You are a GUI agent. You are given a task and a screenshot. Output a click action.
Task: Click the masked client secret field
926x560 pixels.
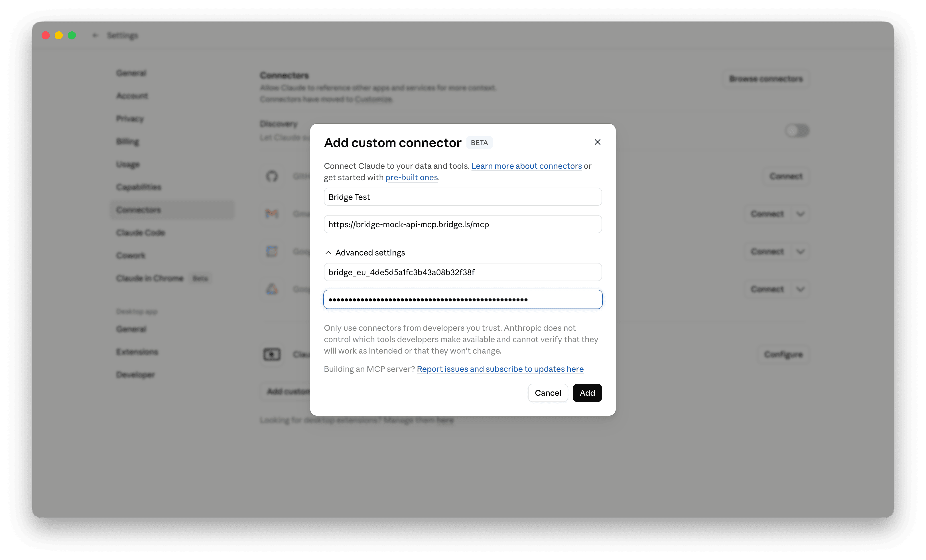click(463, 300)
